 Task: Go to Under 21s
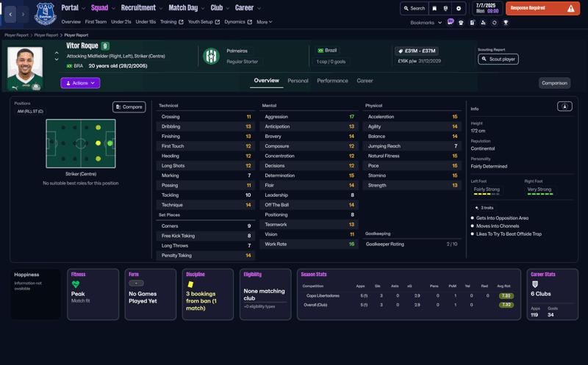[x=121, y=22]
